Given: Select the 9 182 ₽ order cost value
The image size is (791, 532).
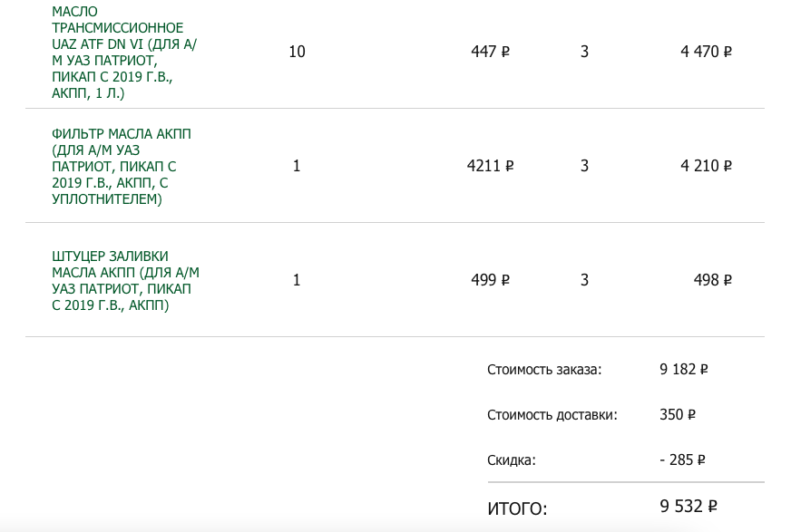Looking at the screenshot, I should click(x=683, y=370).
